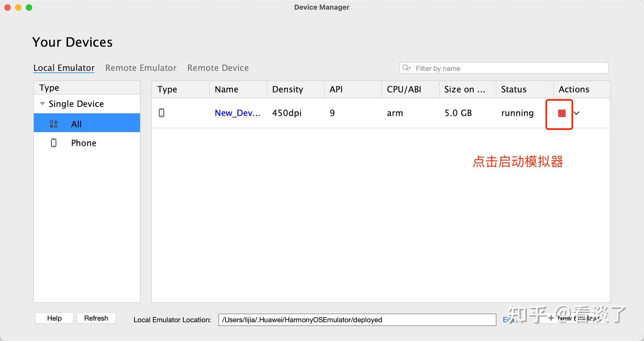Click the Edit link near emulator location
This screenshot has height=341, width=644.
[x=509, y=319]
